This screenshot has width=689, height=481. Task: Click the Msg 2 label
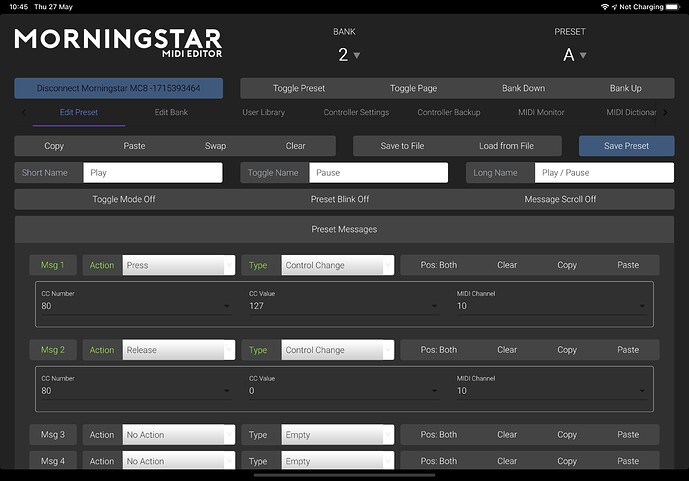53,350
